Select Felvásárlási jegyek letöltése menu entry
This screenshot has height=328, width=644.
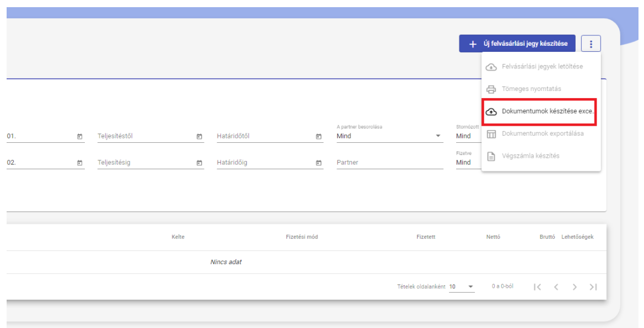click(x=541, y=67)
